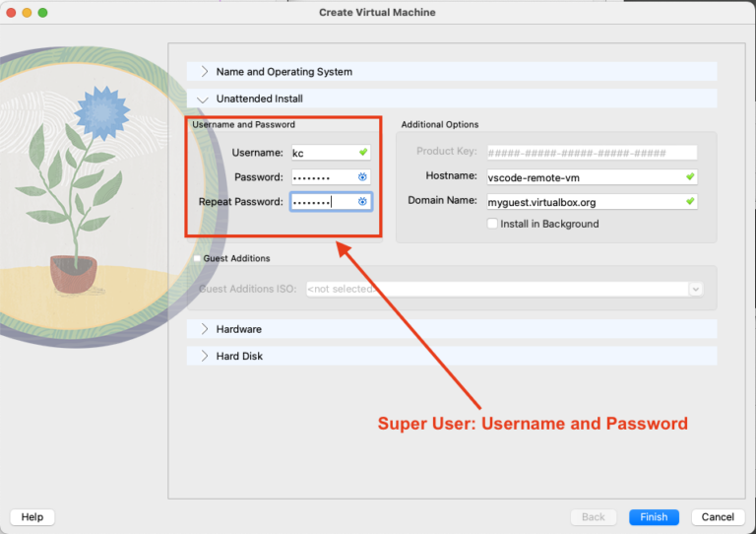Expand the Hard Disk section
Viewport: 756px width, 534px height.
[205, 356]
